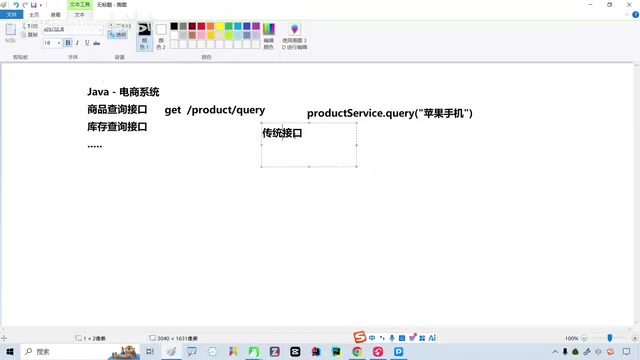
Task: Click the zoom slider thumb in status bar
Action: pos(610,338)
